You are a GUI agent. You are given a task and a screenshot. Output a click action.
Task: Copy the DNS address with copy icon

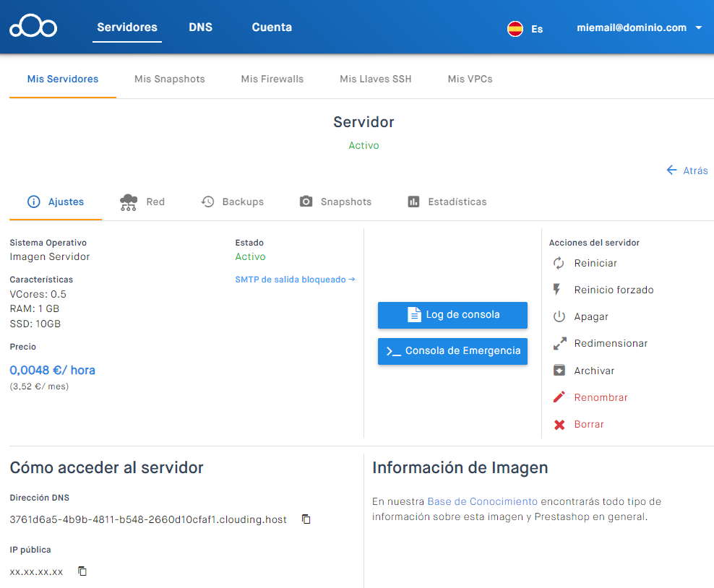pyautogui.click(x=306, y=519)
